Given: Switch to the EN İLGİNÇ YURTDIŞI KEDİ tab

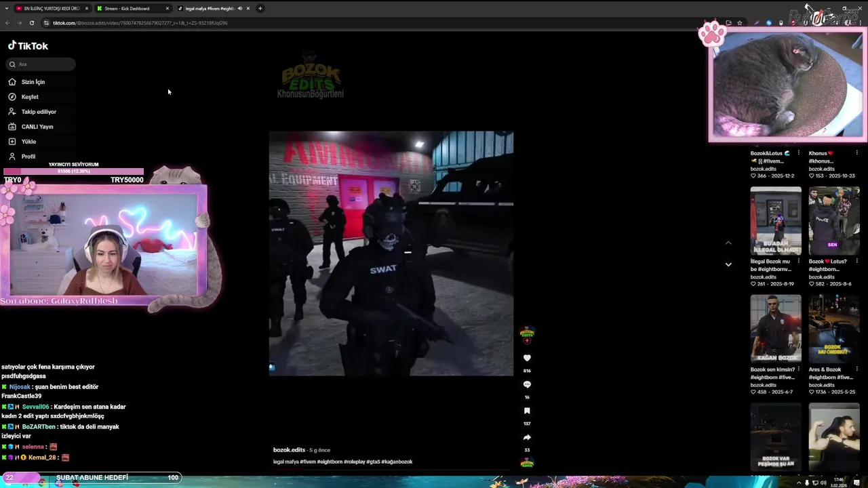Looking at the screenshot, I should click(52, 8).
